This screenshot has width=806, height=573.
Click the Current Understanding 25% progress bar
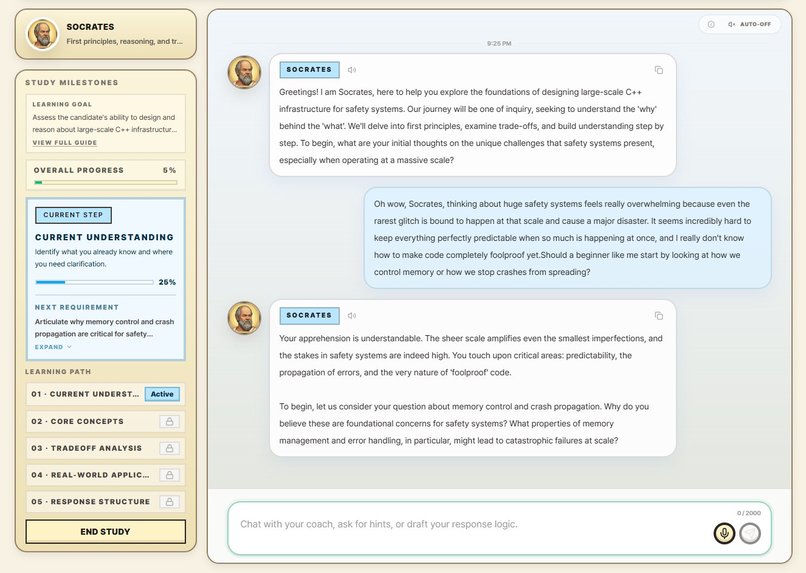click(x=95, y=282)
